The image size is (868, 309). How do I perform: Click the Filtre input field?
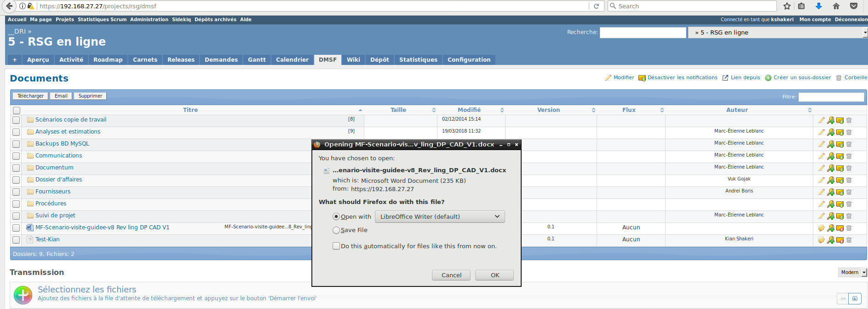pyautogui.click(x=831, y=97)
